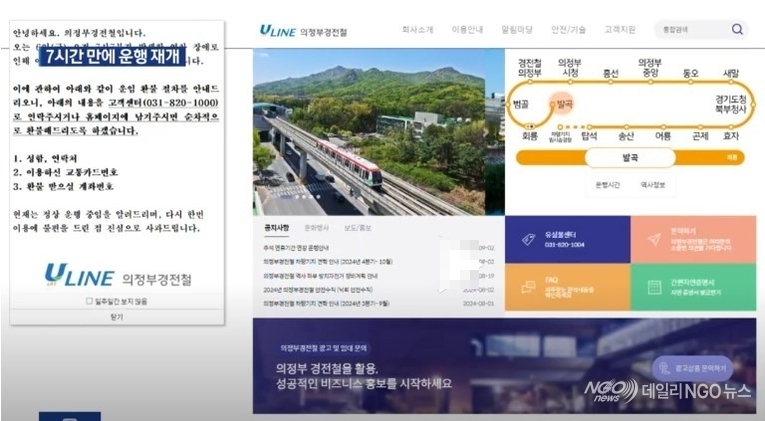Open 운행시간 for selected station
The image size is (765, 421).
(x=607, y=185)
